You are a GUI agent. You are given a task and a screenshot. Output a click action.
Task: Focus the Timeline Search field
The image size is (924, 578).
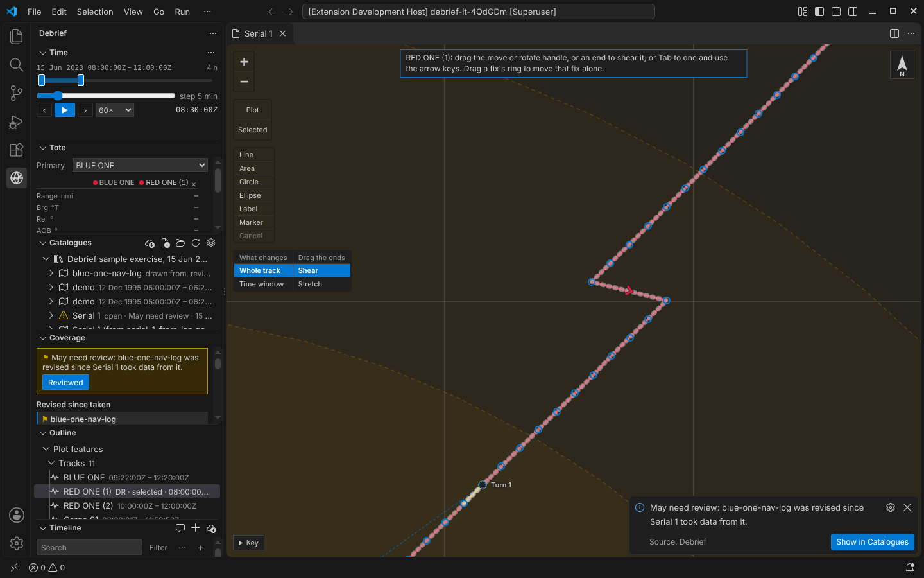pos(89,548)
